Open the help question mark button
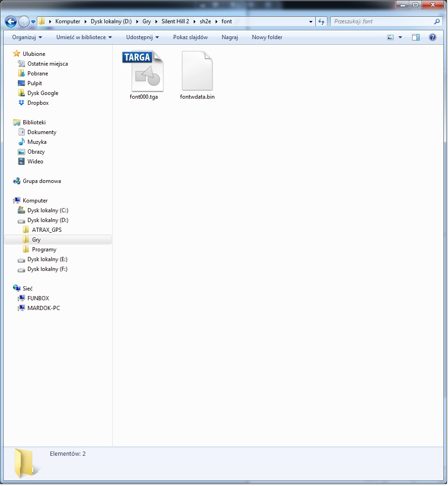Screen dimensions: 448x486 click(433, 37)
